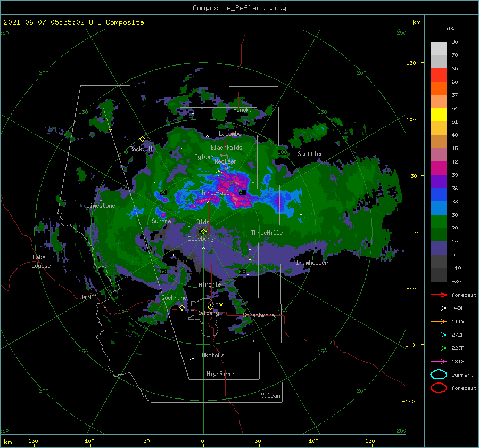This screenshot has width=479, height=448.
Task: Click the dBZ legend heading
Action: (x=451, y=28)
